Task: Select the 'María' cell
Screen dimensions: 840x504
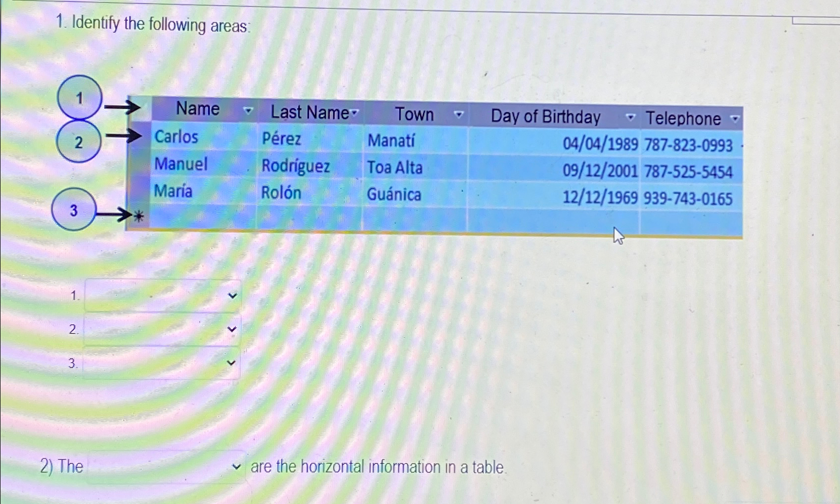Action: click(203, 191)
